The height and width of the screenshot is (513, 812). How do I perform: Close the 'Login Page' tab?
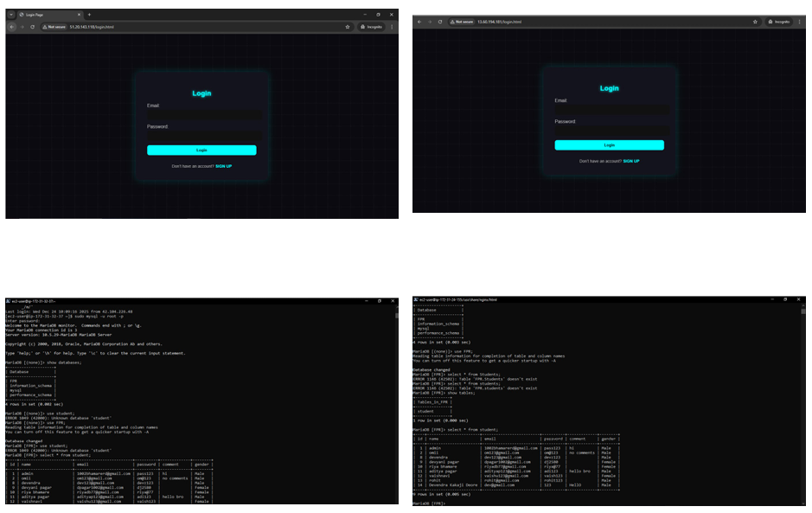pyautogui.click(x=79, y=15)
